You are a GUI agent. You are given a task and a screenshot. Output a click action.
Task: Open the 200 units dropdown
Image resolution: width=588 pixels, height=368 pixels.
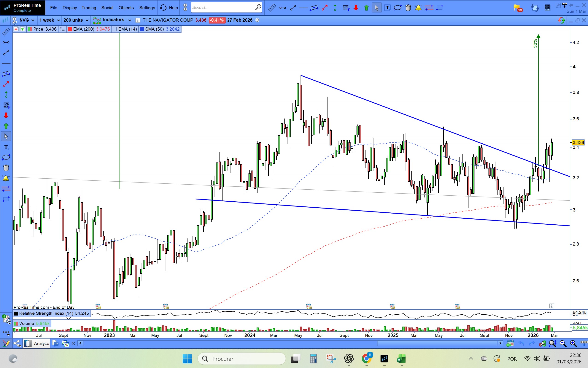click(x=76, y=20)
